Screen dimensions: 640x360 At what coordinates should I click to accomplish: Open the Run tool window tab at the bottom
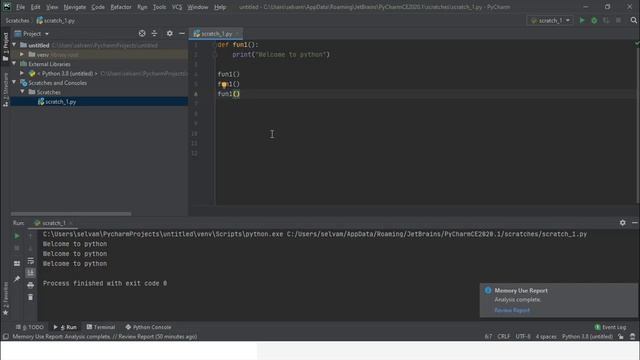tap(65, 327)
